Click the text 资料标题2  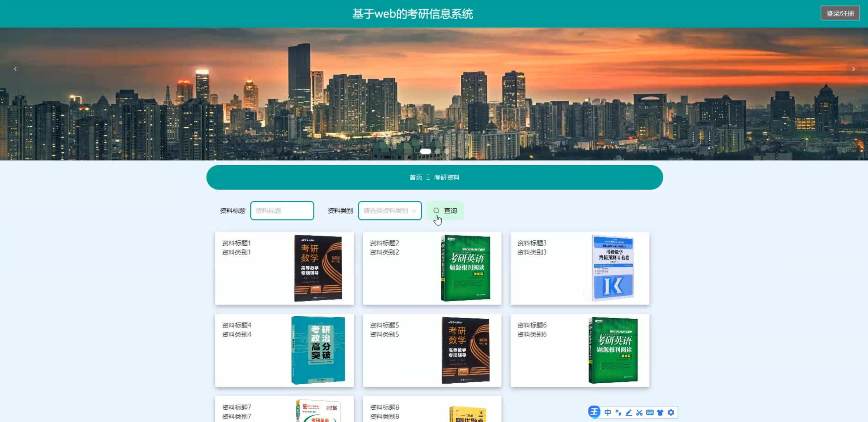pos(384,243)
